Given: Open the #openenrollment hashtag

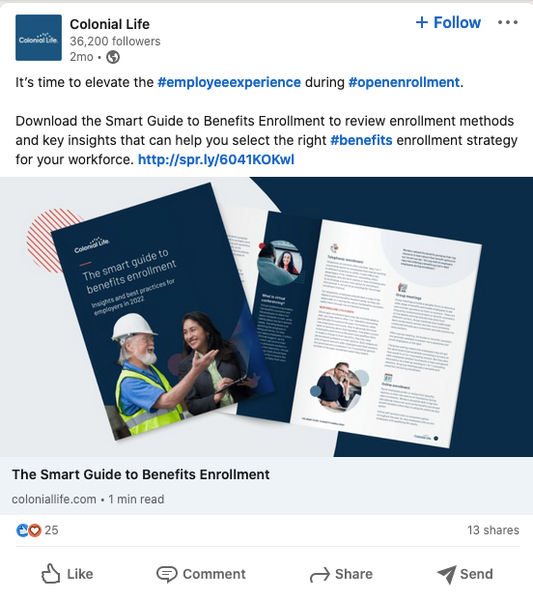Looking at the screenshot, I should (x=404, y=82).
